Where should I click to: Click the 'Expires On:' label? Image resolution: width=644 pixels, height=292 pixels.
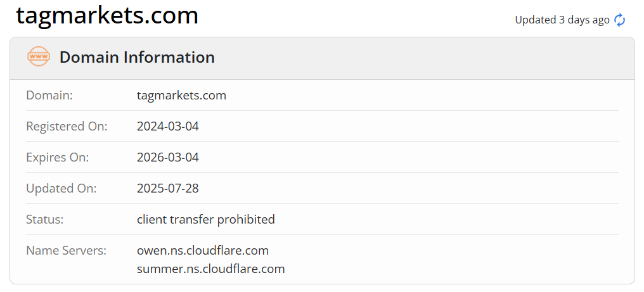(x=57, y=157)
